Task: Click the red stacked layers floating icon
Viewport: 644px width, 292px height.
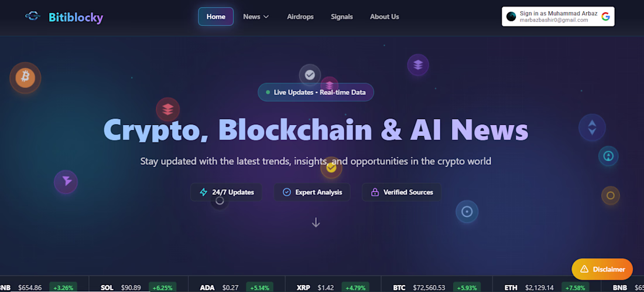Action: coord(167,110)
